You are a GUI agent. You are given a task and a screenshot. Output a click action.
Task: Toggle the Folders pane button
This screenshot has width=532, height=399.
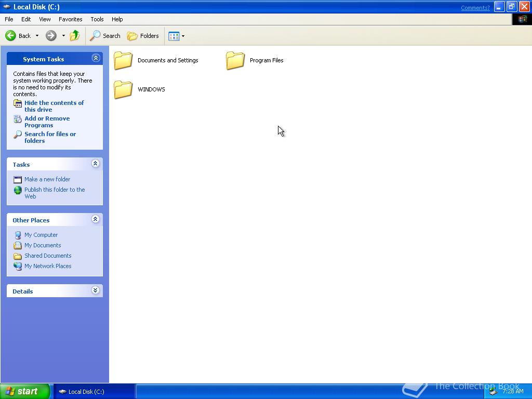pyautogui.click(x=143, y=36)
